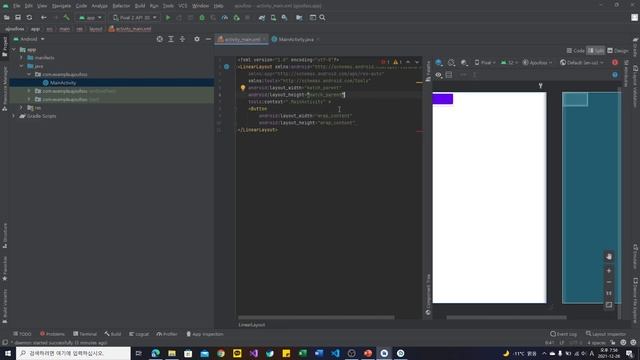Open the Build menu
Screen dimensions: 640x360
pyautogui.click(x=140, y=6)
